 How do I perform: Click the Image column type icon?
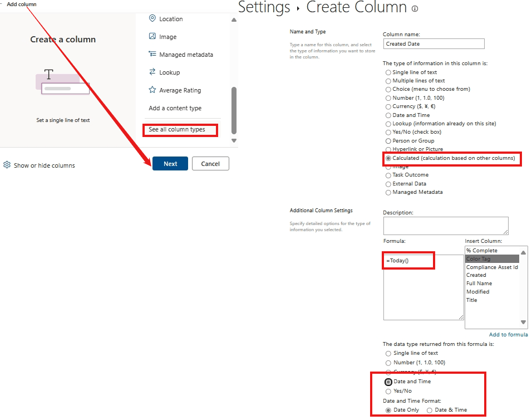pos(152,36)
